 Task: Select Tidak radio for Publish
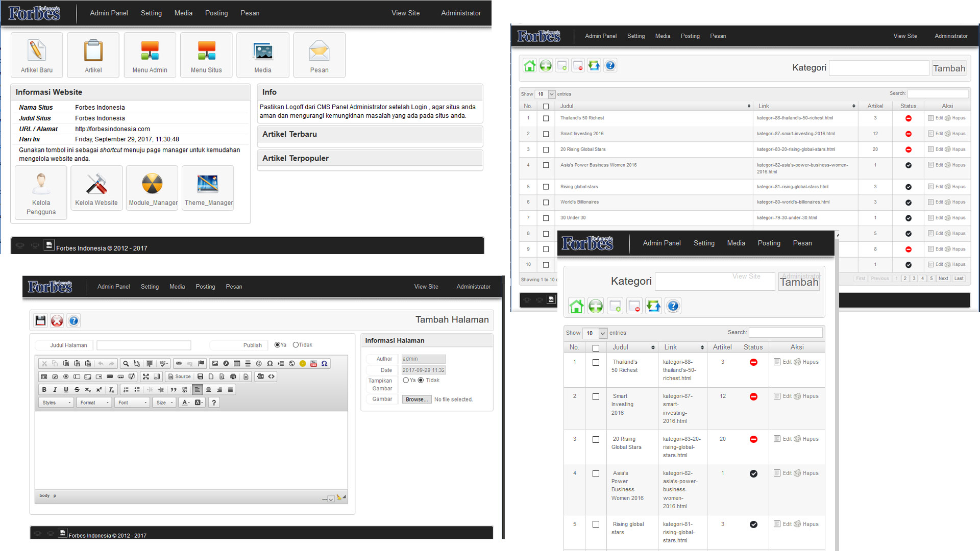click(296, 345)
